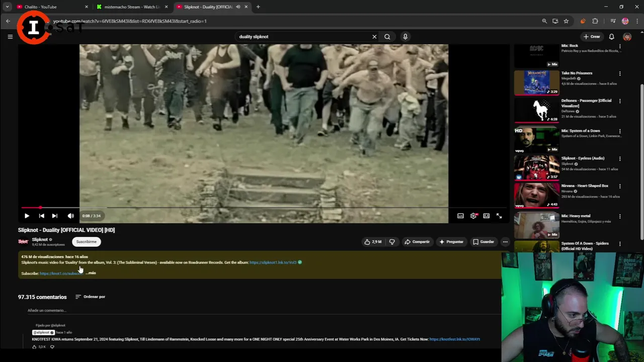Screen dimensions: 644x362
Task: Open options for Nirvana - Heart-Shaped Box
Action: (x=620, y=186)
